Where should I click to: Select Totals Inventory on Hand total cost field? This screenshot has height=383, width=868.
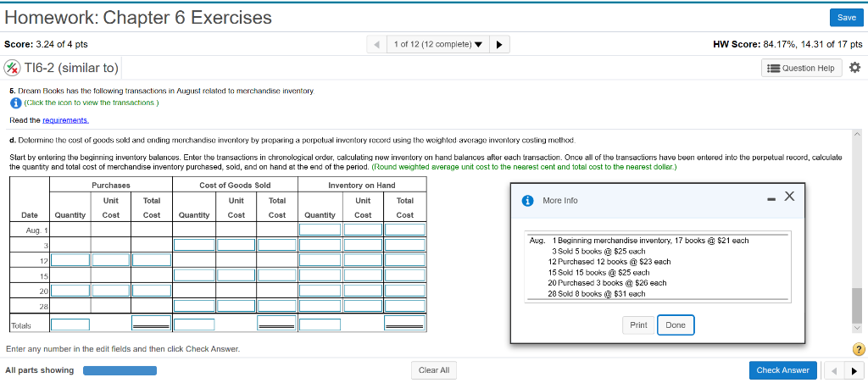pyautogui.click(x=405, y=323)
